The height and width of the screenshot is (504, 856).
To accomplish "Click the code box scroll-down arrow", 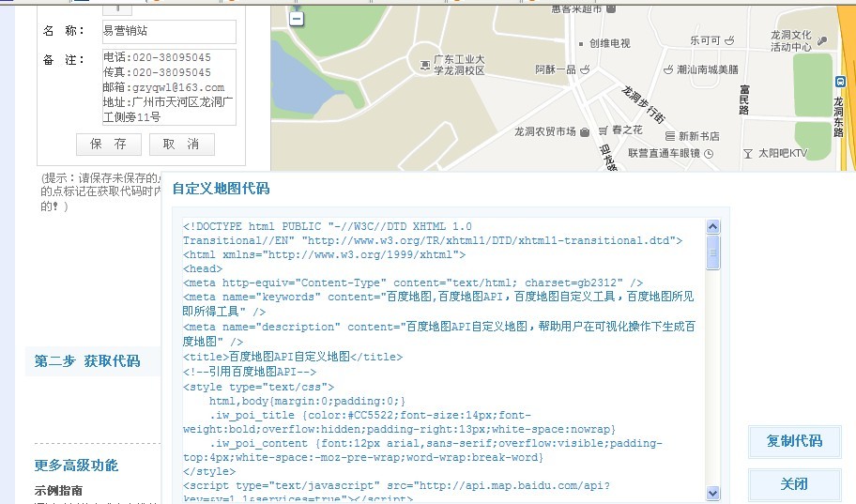I will click(713, 493).
